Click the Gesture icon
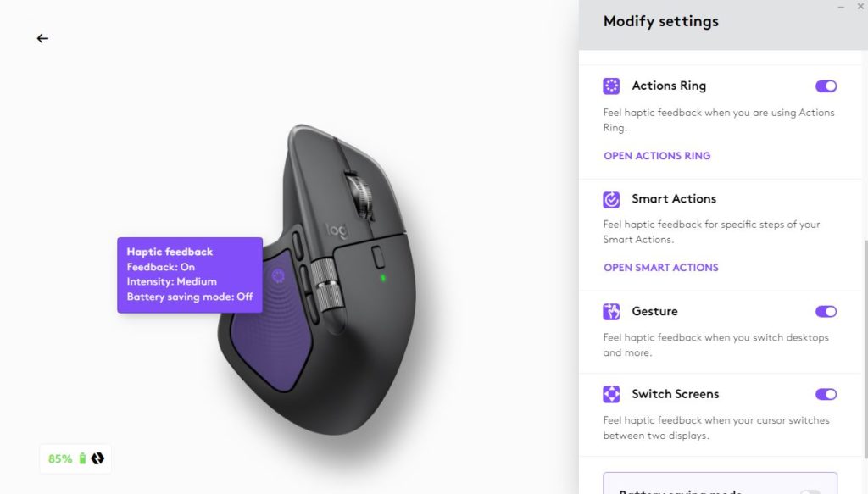Screen dimensions: 868x494 click(x=611, y=312)
